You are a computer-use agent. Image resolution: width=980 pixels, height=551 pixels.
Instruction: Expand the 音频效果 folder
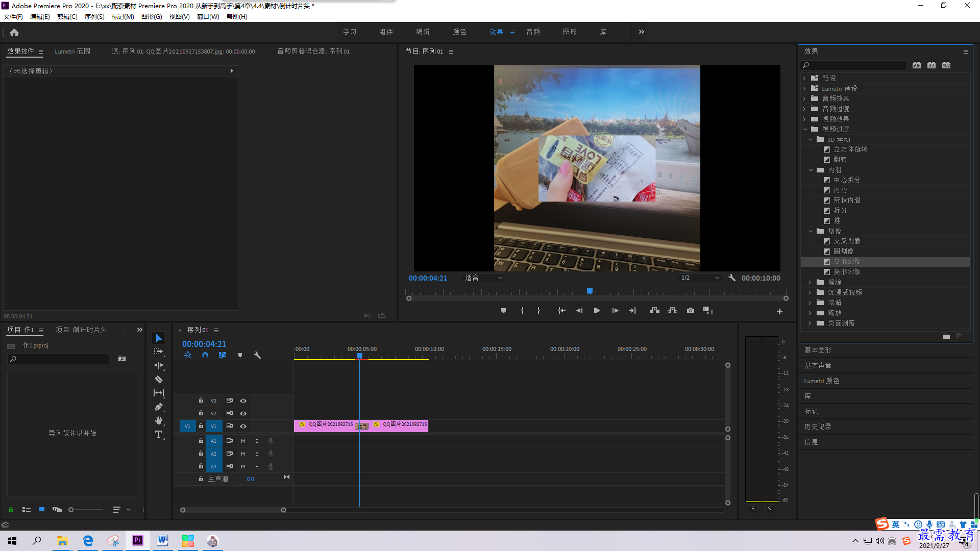804,98
